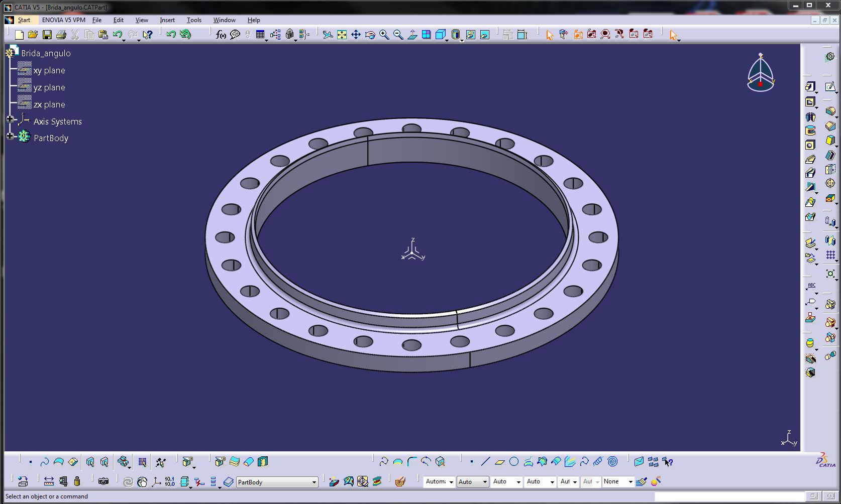Image resolution: width=841 pixels, height=504 pixels.
Task: Open the Automatic graphic properties dropdown
Action: click(439, 482)
